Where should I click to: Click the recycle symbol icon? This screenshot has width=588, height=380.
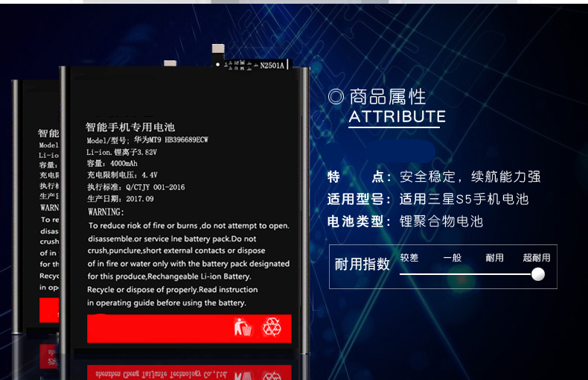(272, 327)
